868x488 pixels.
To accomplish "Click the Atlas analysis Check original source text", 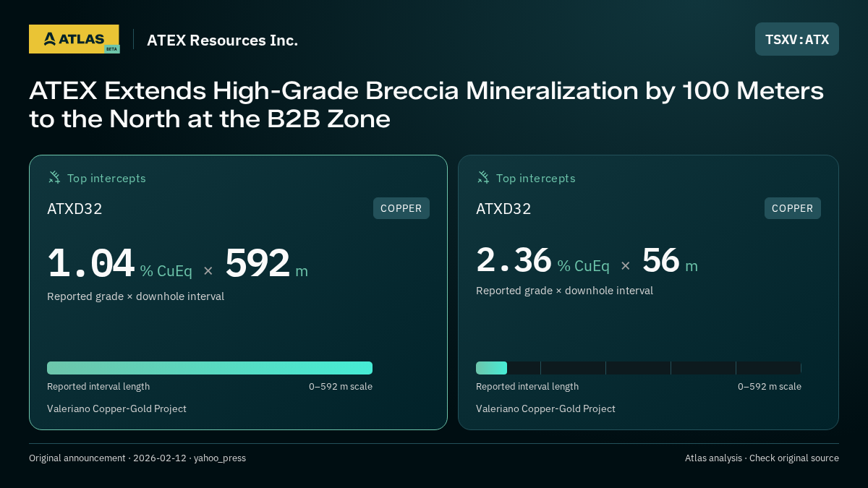I will [762, 458].
